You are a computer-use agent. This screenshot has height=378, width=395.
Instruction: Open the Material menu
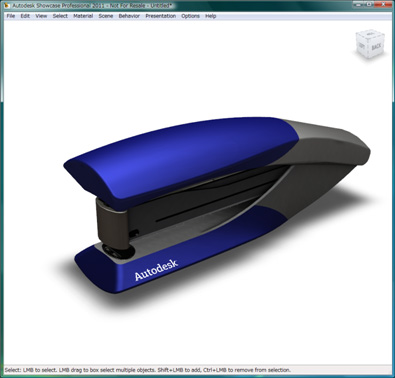click(83, 16)
